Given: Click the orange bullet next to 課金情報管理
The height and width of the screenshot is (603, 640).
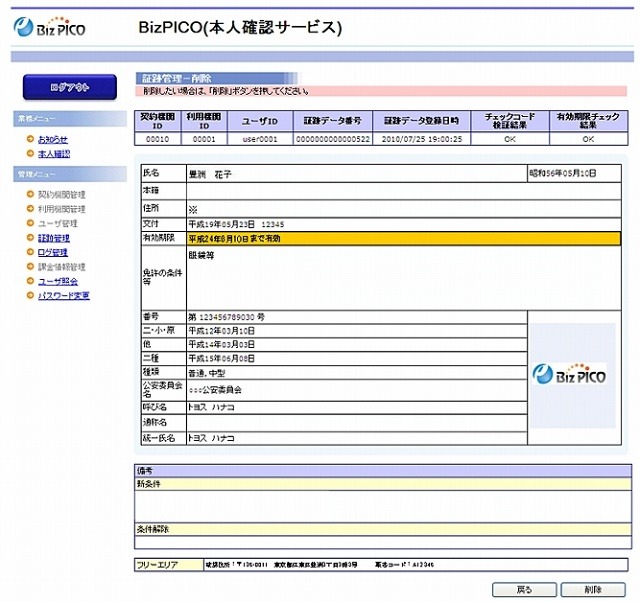Looking at the screenshot, I should pyautogui.click(x=30, y=266).
